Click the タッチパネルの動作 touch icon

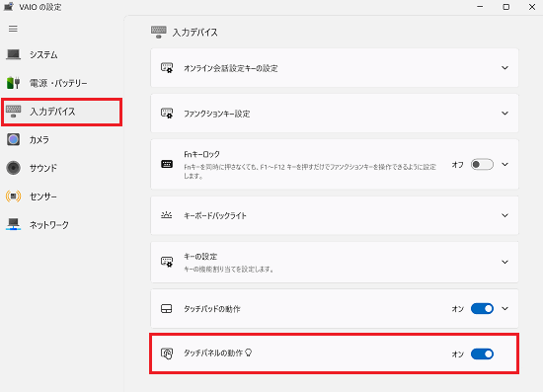[167, 353]
